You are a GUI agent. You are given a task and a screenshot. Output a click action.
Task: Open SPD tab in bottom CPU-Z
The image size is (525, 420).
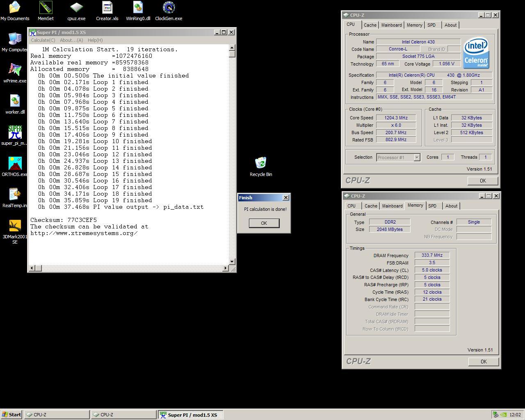click(x=432, y=206)
